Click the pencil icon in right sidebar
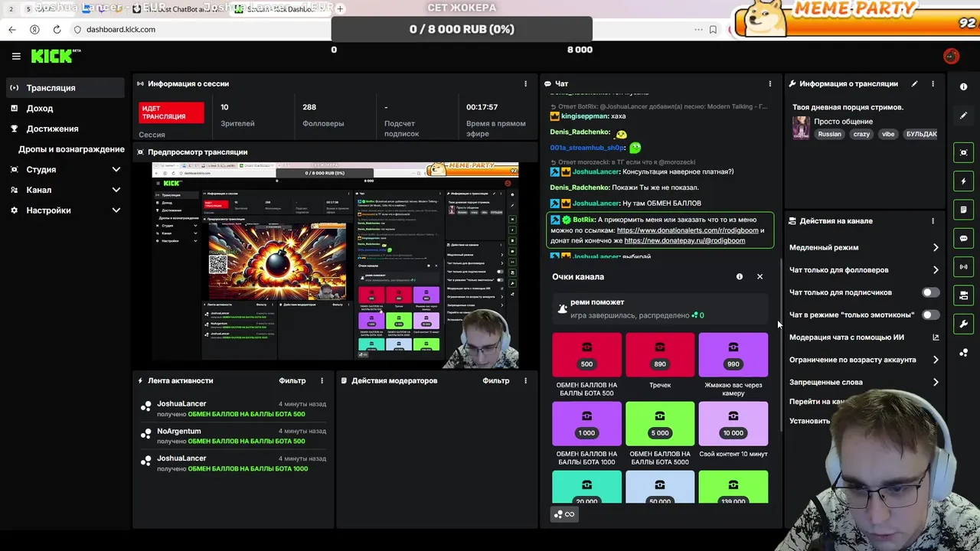The image size is (980, 551). tap(964, 116)
